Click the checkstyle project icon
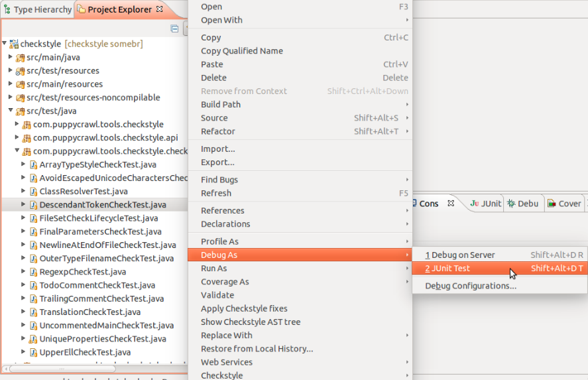 [14, 44]
